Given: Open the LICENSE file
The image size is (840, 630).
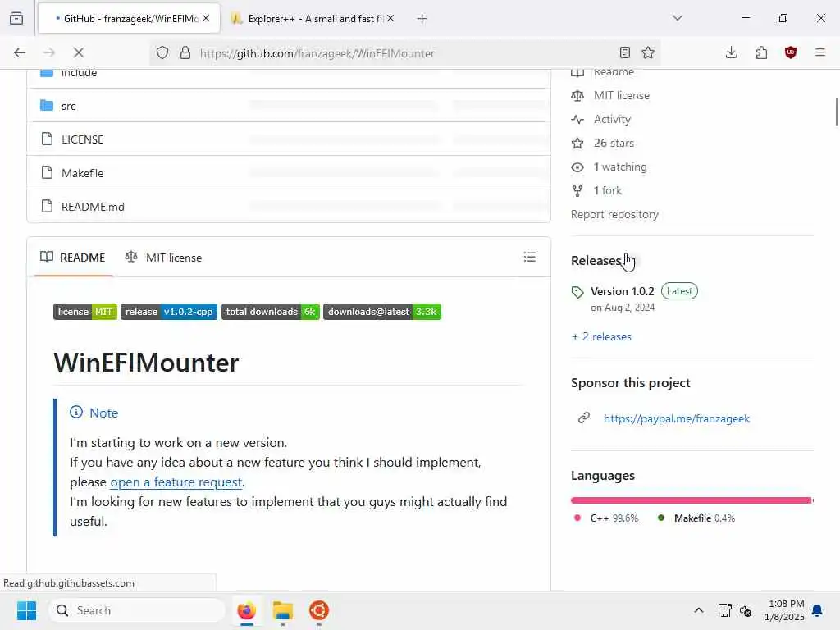Looking at the screenshot, I should click(82, 139).
